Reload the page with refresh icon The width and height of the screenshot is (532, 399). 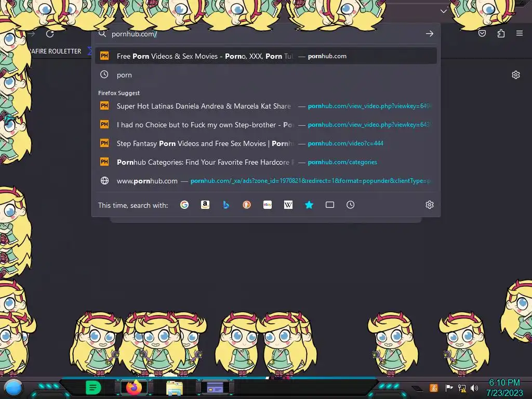coord(50,34)
